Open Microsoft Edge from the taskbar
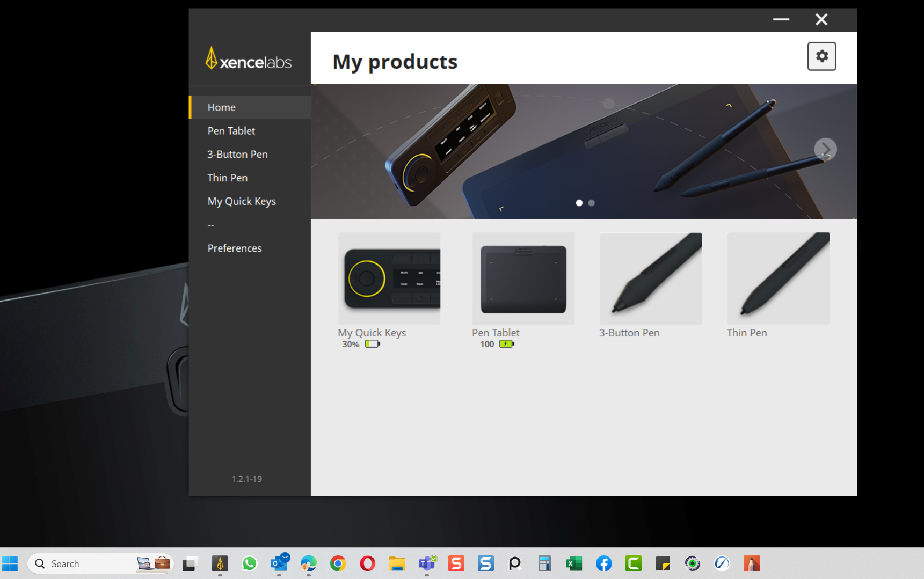 point(309,563)
